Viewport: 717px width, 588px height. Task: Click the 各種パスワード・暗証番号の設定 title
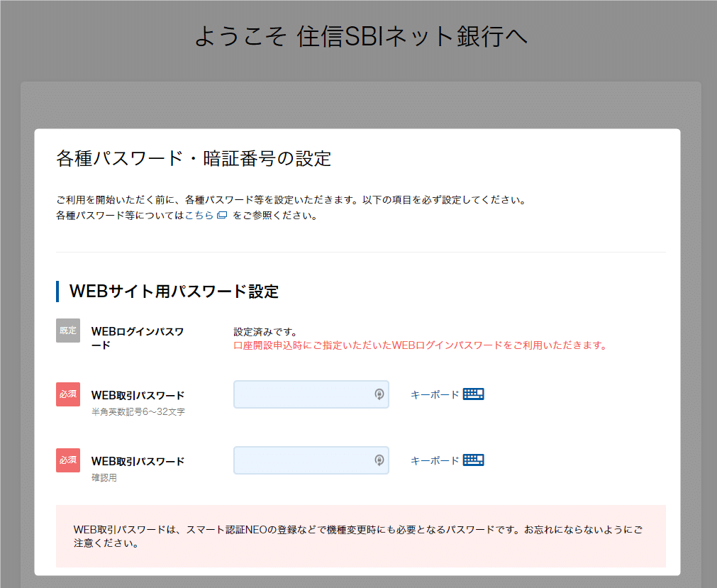194,157
